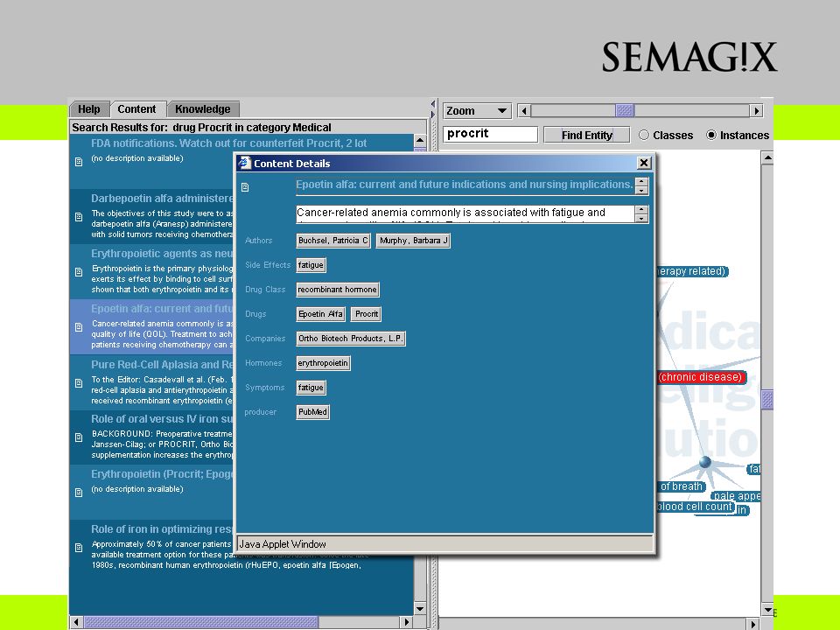840x630 pixels.
Task: Click graph panel vertical scroll down arrow
Action: pos(767,610)
